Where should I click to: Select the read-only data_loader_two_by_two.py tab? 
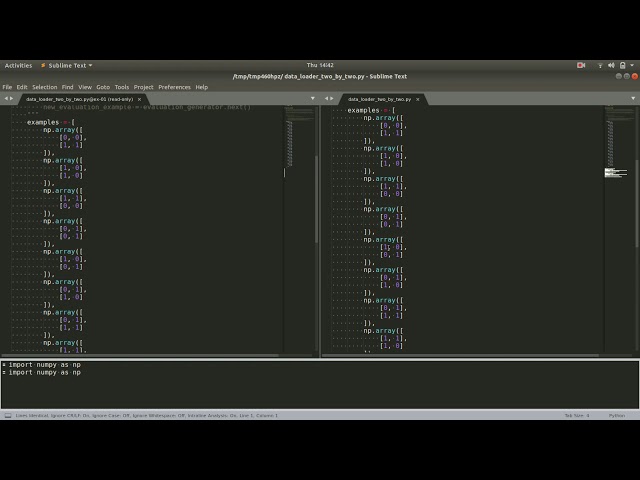click(x=80, y=99)
